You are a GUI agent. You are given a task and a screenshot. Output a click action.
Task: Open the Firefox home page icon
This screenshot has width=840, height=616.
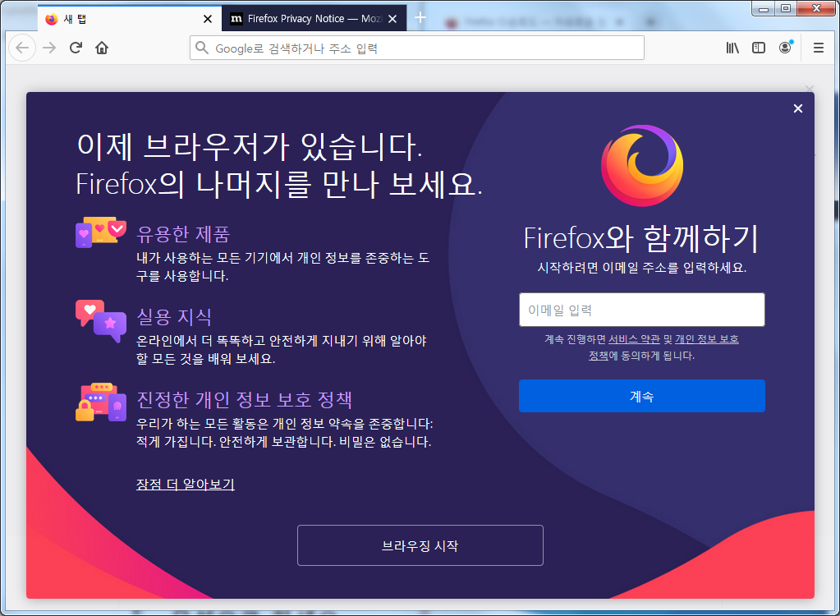click(102, 48)
